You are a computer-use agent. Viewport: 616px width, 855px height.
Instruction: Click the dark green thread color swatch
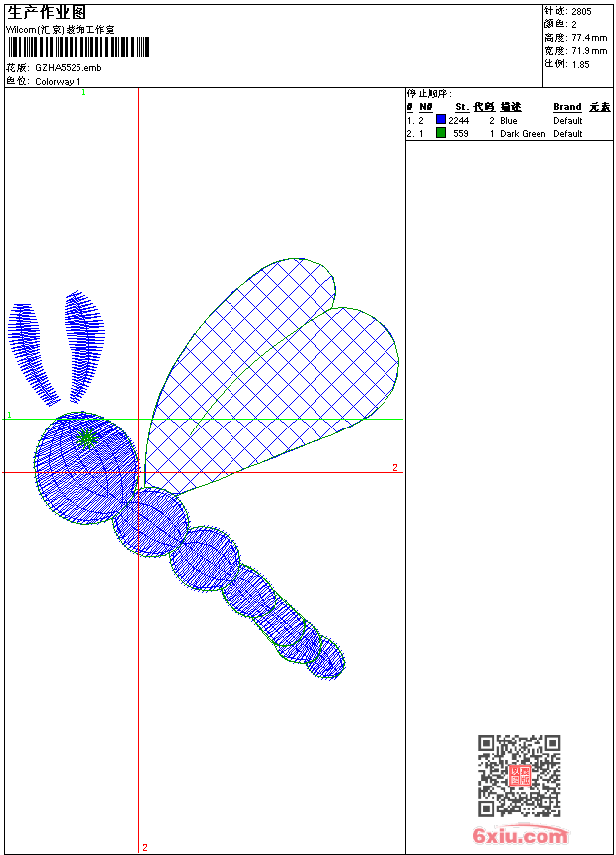(x=441, y=132)
